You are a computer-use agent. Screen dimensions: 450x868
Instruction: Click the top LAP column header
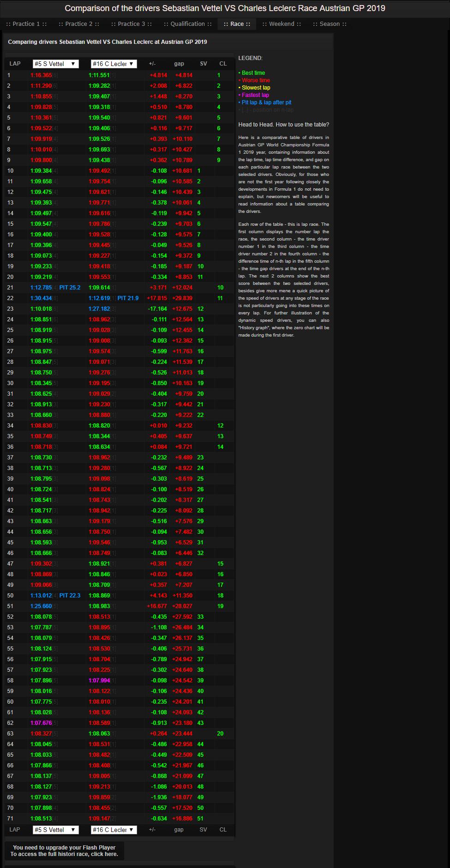15,64
